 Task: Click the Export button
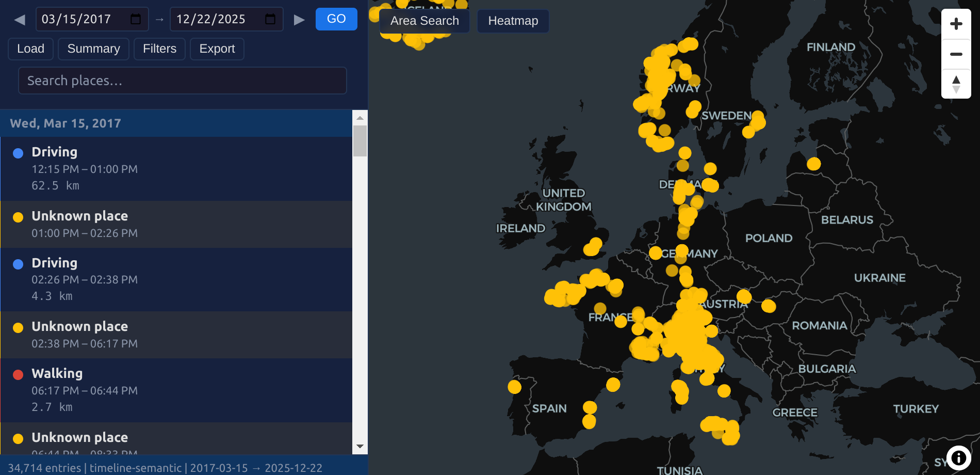click(x=217, y=49)
